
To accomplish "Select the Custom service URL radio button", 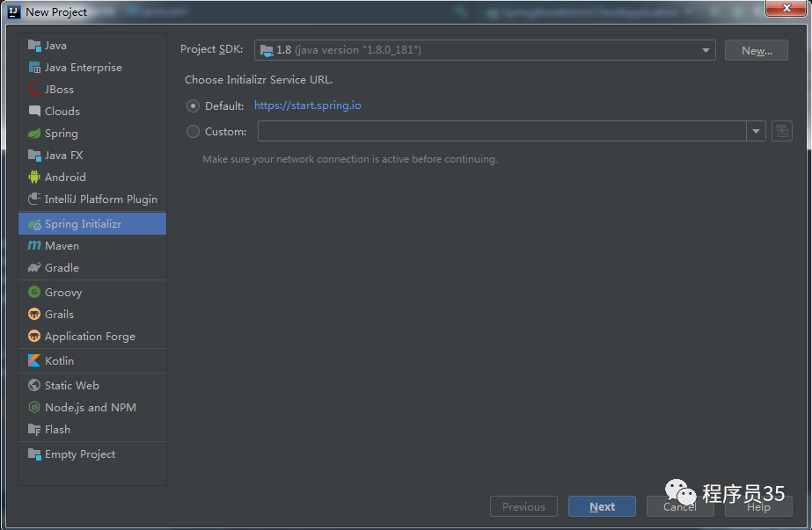I will pyautogui.click(x=193, y=132).
